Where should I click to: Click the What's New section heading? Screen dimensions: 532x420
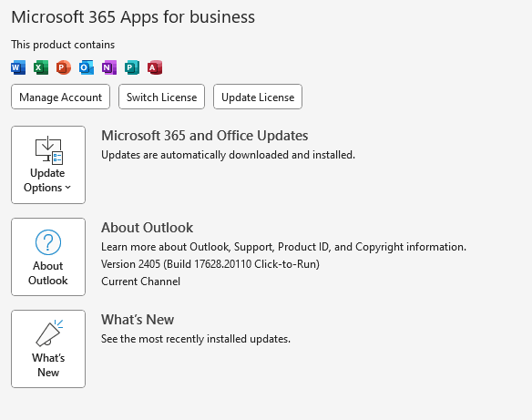click(x=138, y=320)
